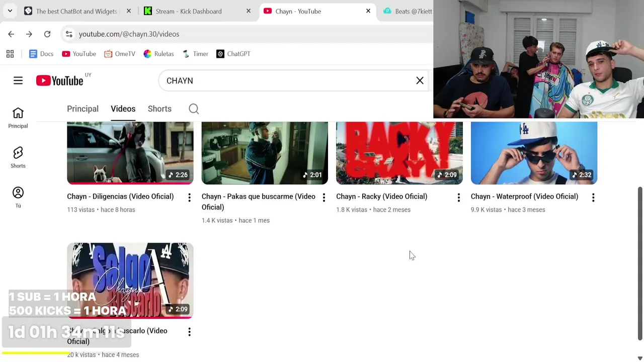Search within the channel magnifier icon

click(194, 109)
